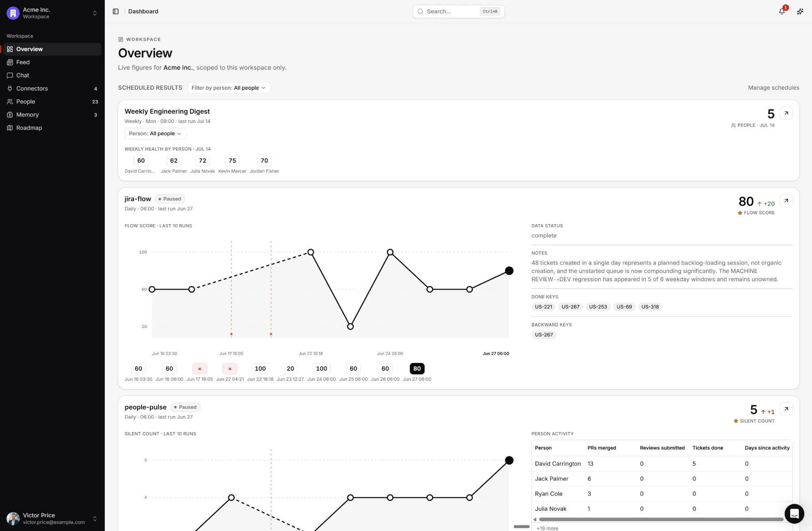Click Ryan Cole in person activity table
This screenshot has height=531, width=812.
(x=549, y=494)
